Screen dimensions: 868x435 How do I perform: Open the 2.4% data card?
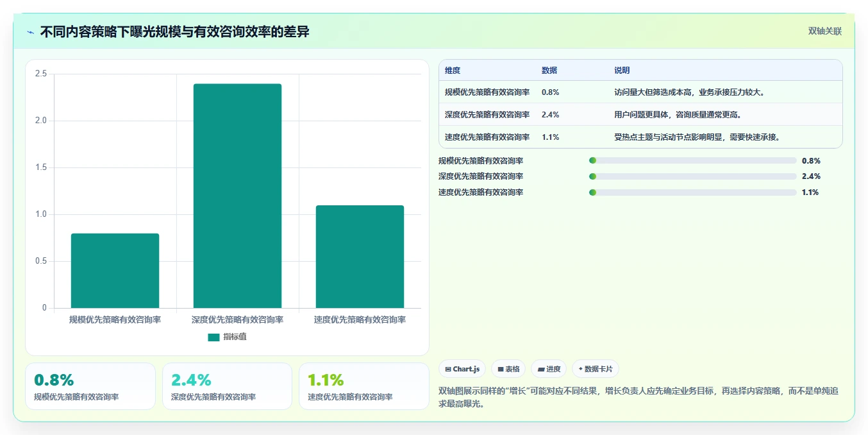pos(227,386)
